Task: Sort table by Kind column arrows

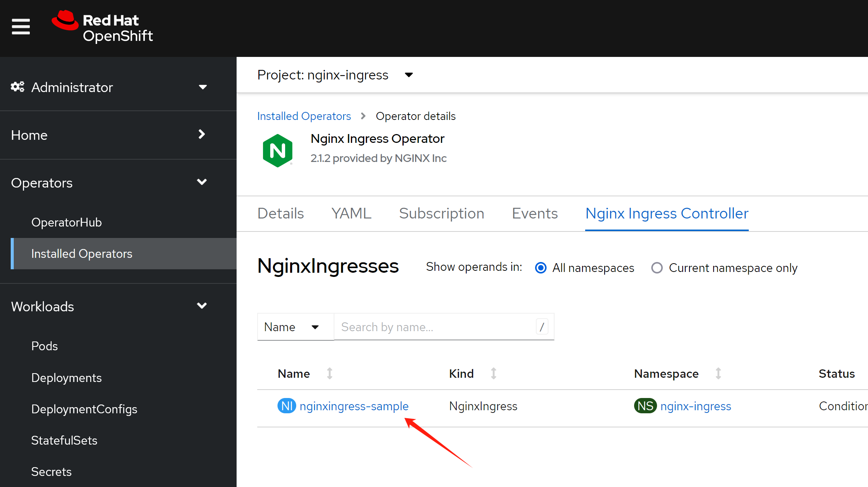Action: pos(493,373)
